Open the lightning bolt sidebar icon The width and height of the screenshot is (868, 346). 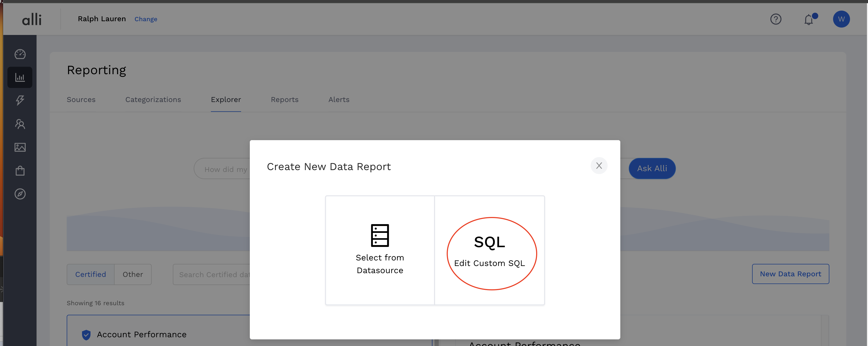20,100
